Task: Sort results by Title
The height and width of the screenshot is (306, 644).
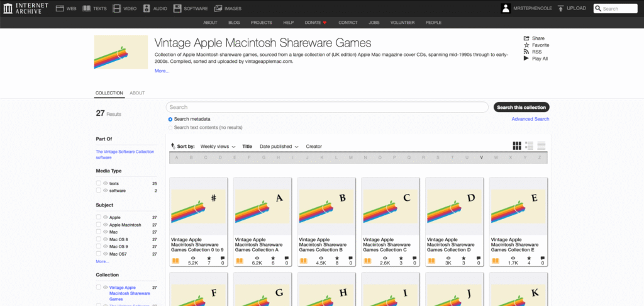Action: click(x=247, y=147)
